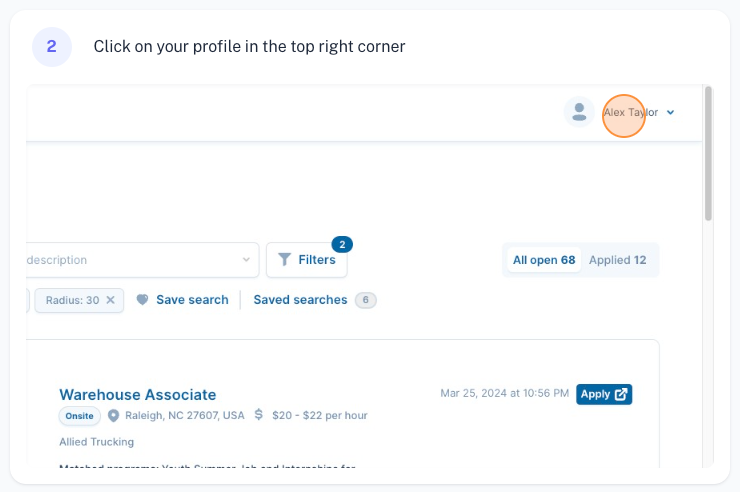
Task: Click the location pin icon near Raleigh
Action: coord(114,415)
